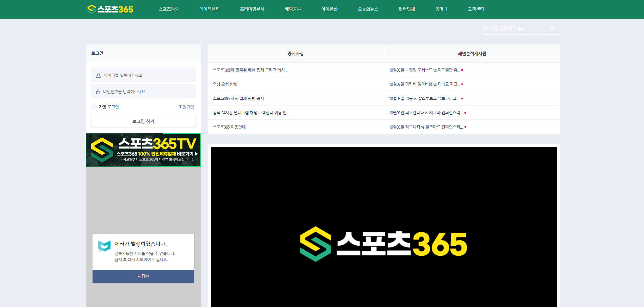Click the user icon in ID field
Screen dimensions: 644x307
98,75
